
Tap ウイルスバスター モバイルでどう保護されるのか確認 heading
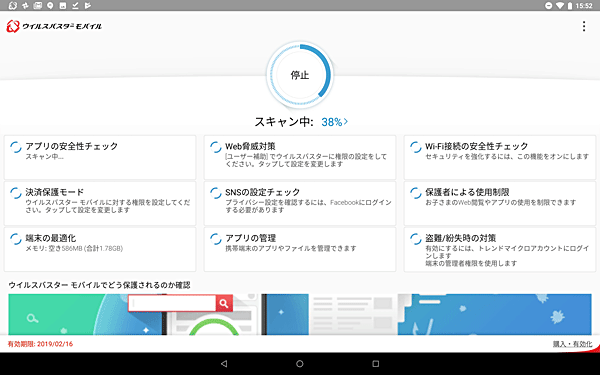pos(99,285)
